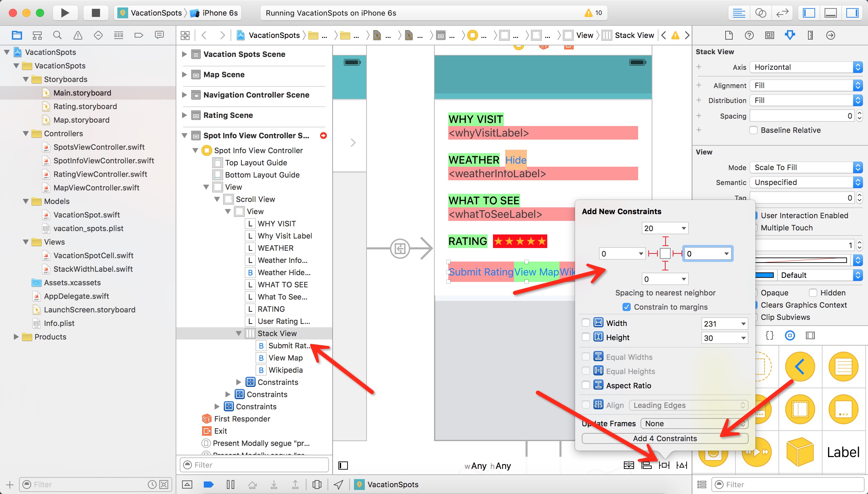Select Wikipedia button in the outline
Viewport: 868px width, 494px height.
coord(285,370)
